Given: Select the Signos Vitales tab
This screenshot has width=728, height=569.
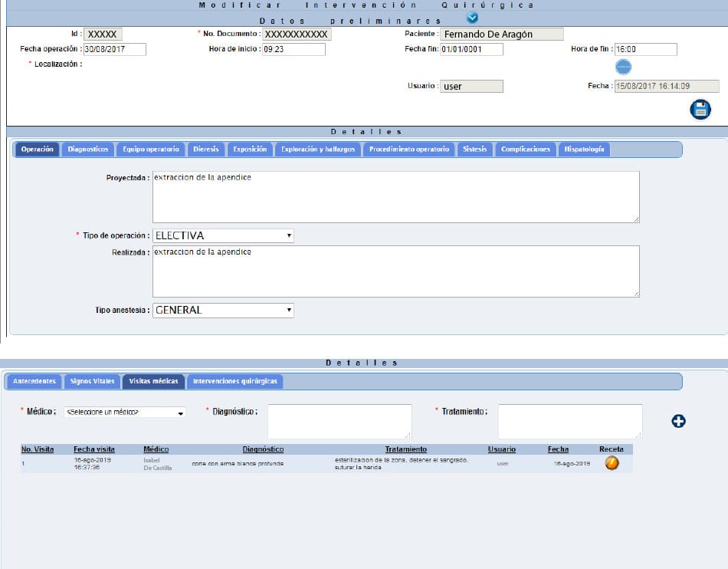Looking at the screenshot, I should pos(93,380).
